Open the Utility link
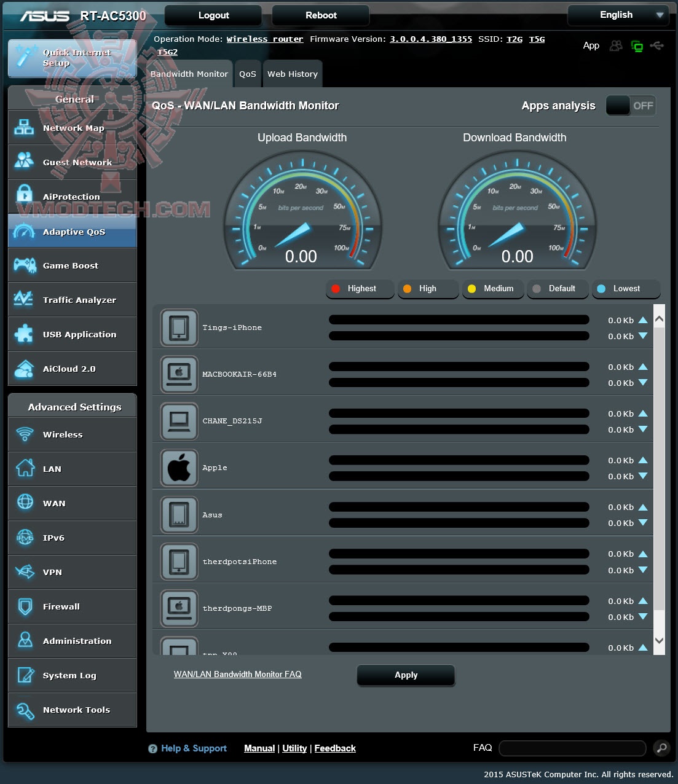 coord(294,748)
